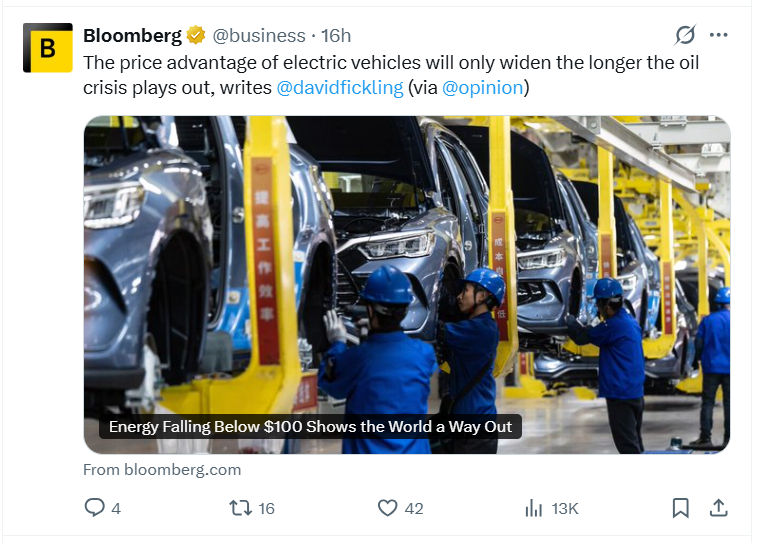Click the post text about electric vehicles
Viewport: 767px width, 543px height.
coord(390,62)
